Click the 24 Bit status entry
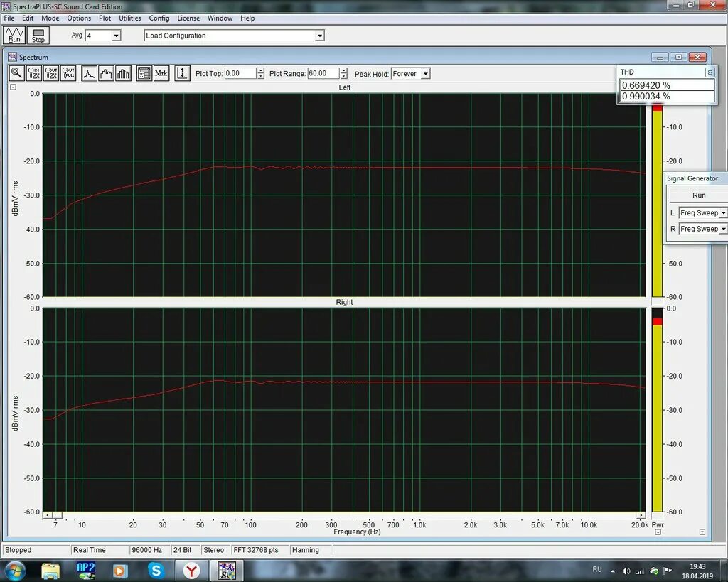The image size is (728, 582). click(x=185, y=550)
